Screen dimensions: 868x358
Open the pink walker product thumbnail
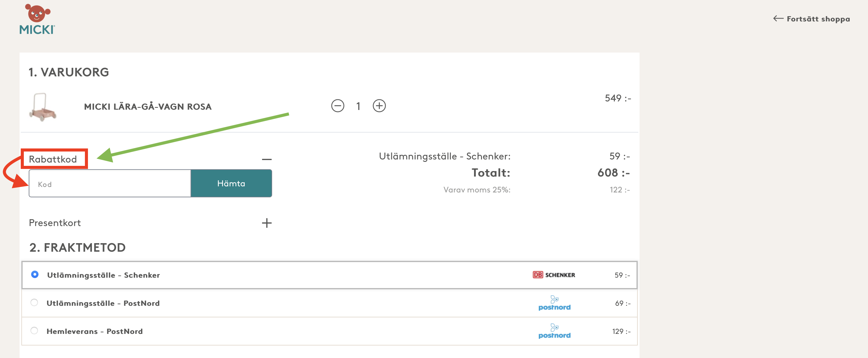43,107
